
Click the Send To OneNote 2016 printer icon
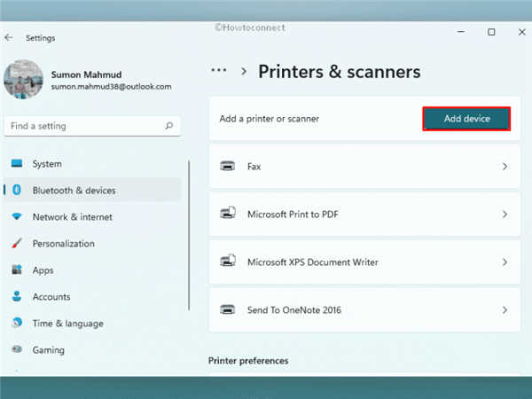(227, 309)
